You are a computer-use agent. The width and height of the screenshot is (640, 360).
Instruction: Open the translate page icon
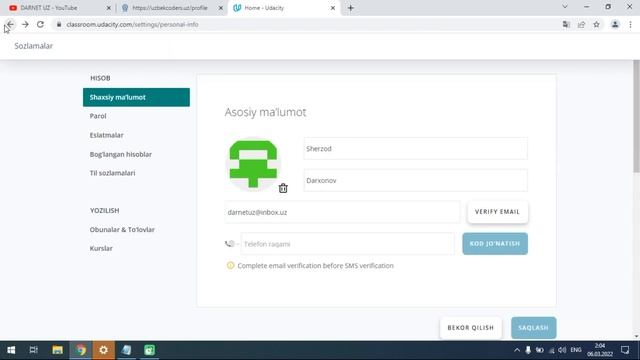pyautogui.click(x=566, y=24)
